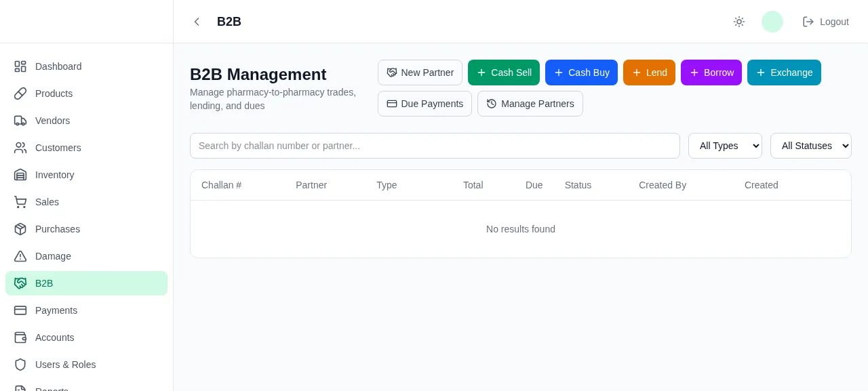Expand the All Statuses dropdown
The width and height of the screenshot is (868, 391).
pyautogui.click(x=811, y=146)
